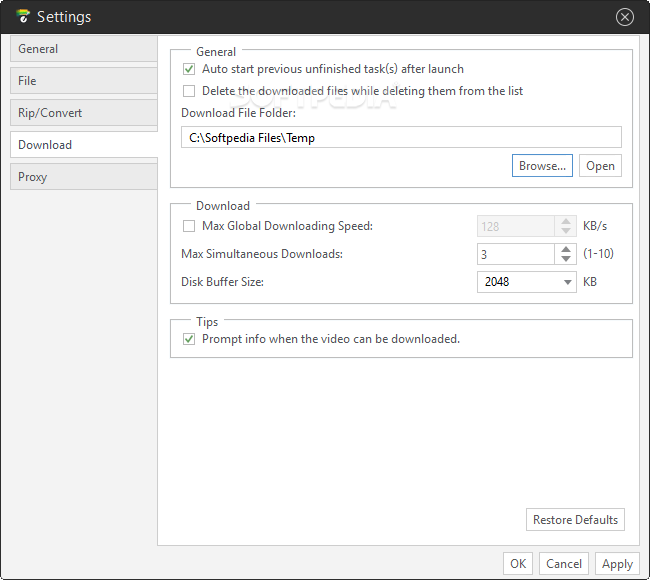The image size is (650, 580).
Task: Enable Max Global Downloading Speed checkbox
Action: 189,226
